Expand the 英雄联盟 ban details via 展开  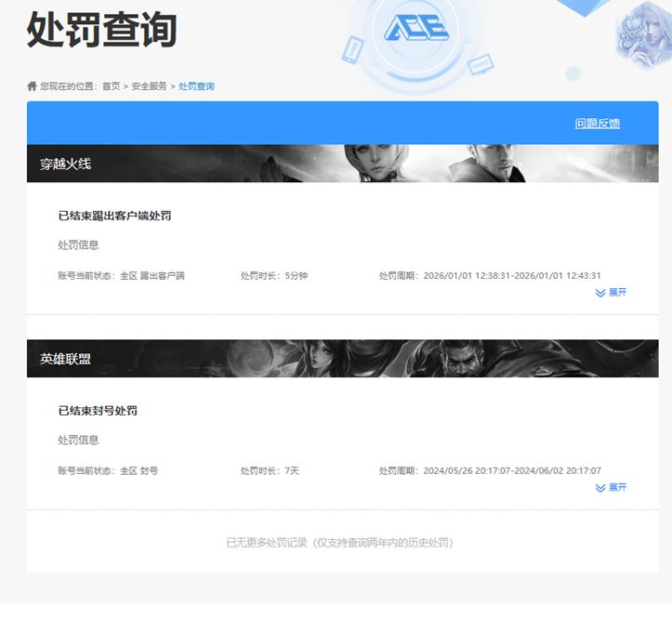point(617,488)
